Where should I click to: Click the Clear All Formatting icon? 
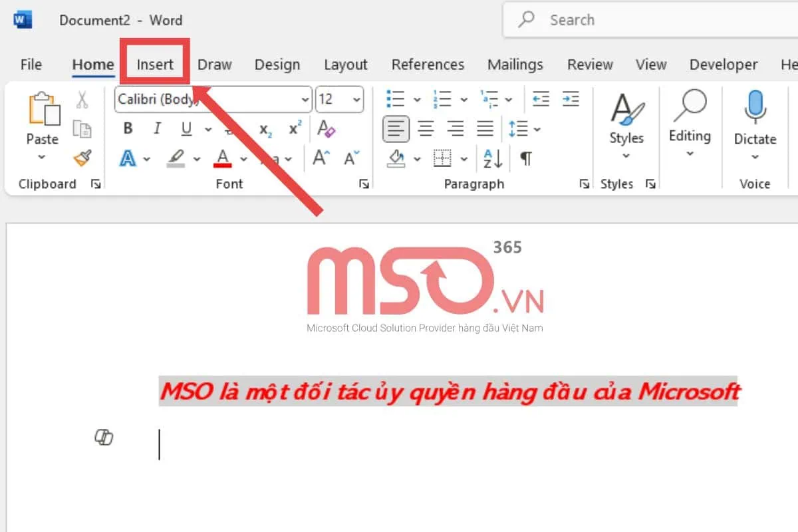[327, 128]
